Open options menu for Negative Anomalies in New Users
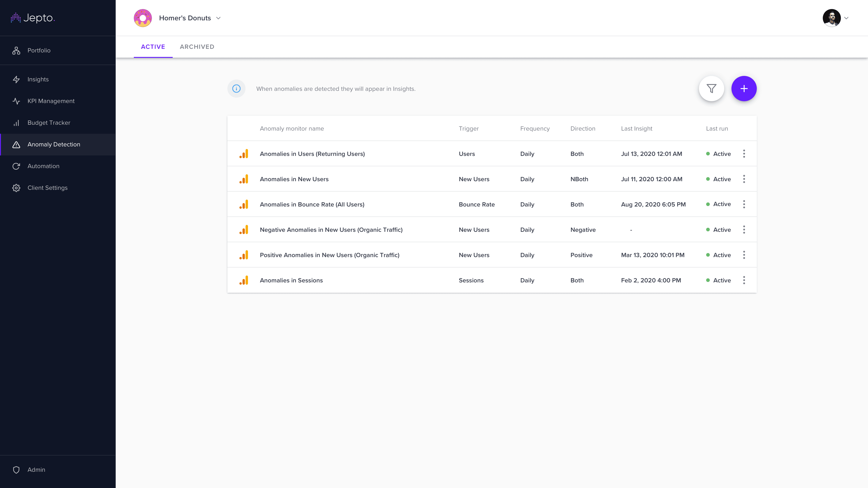 [744, 230]
